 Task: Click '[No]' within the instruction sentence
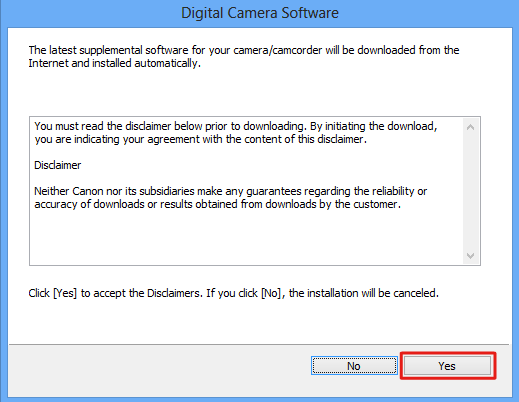(271, 293)
